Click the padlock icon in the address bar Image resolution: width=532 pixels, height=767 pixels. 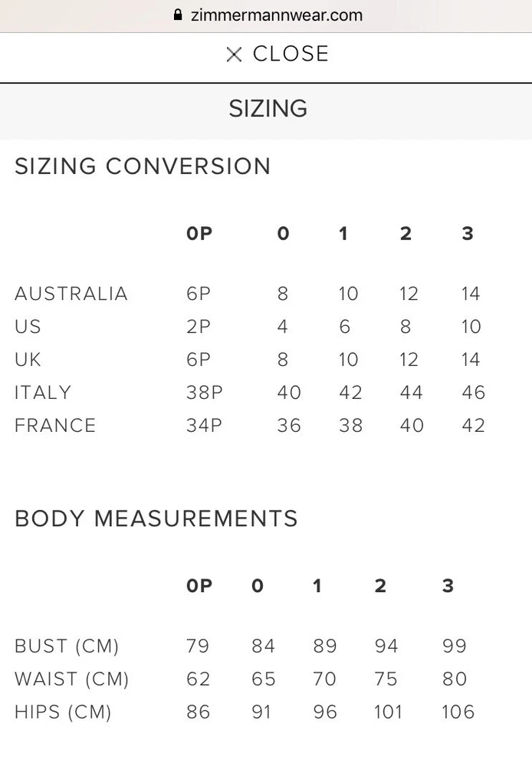(178, 15)
